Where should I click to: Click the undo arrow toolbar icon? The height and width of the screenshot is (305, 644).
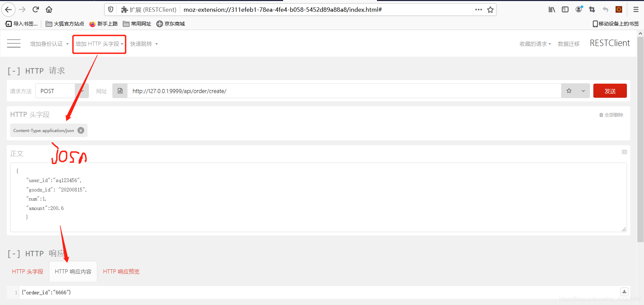coord(605,10)
